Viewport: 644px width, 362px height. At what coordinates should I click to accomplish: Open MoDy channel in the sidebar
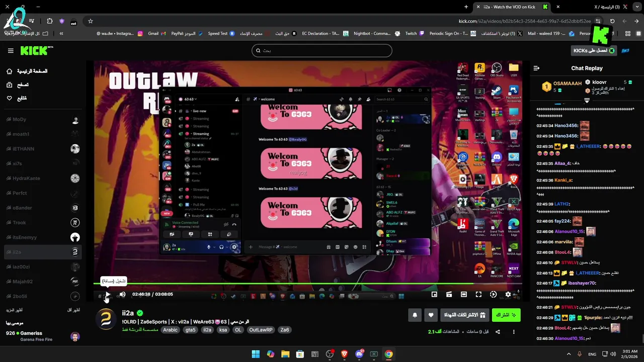coord(43,120)
